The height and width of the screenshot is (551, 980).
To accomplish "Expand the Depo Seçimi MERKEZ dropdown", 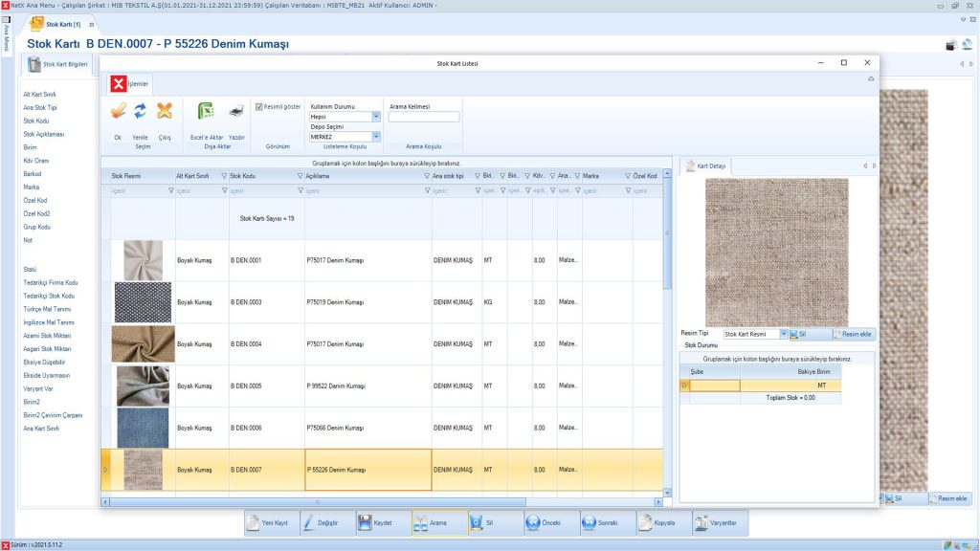I will (x=375, y=137).
